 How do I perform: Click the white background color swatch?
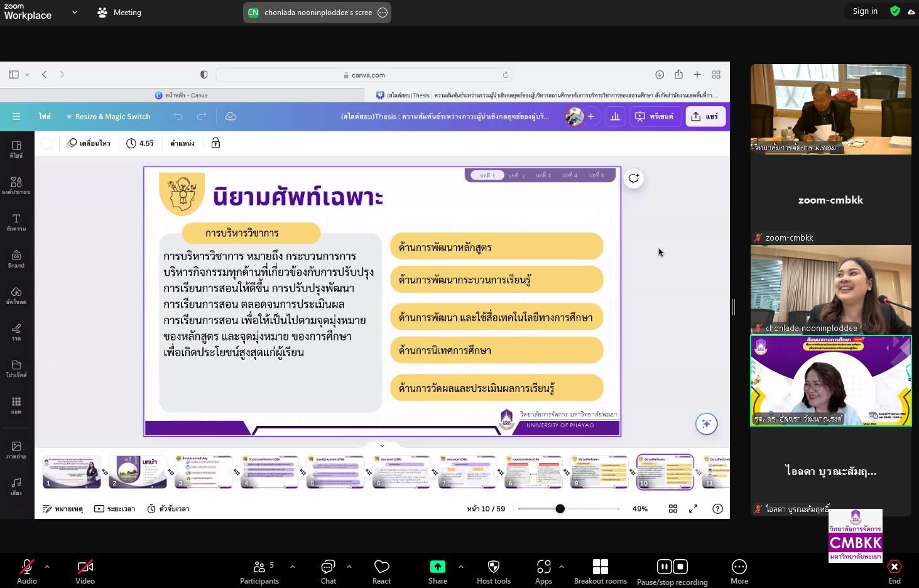(x=47, y=143)
